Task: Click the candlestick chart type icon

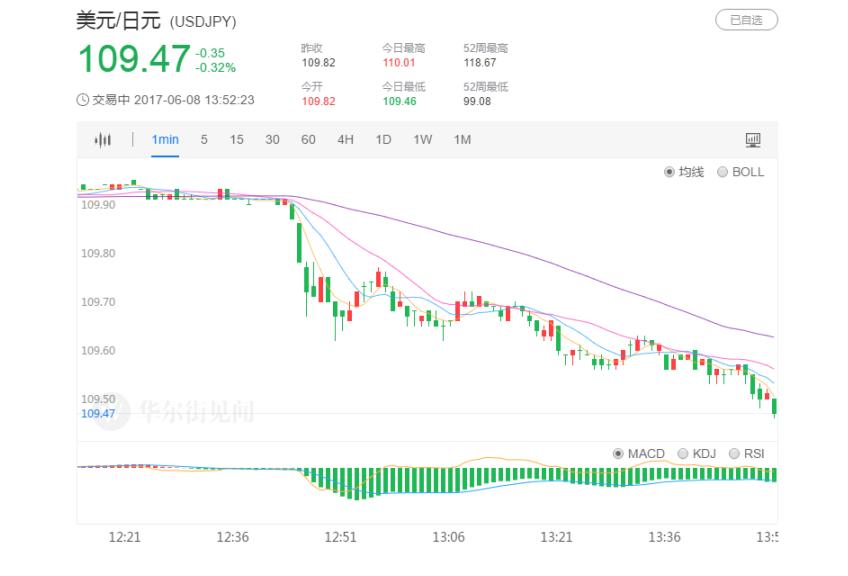Action: coord(102,140)
